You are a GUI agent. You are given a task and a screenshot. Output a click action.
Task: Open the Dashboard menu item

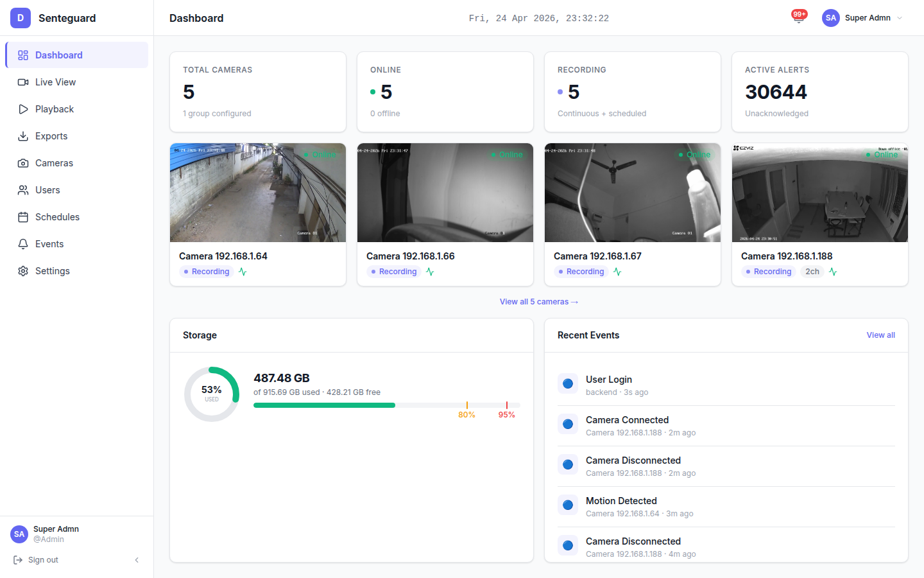[77, 55]
